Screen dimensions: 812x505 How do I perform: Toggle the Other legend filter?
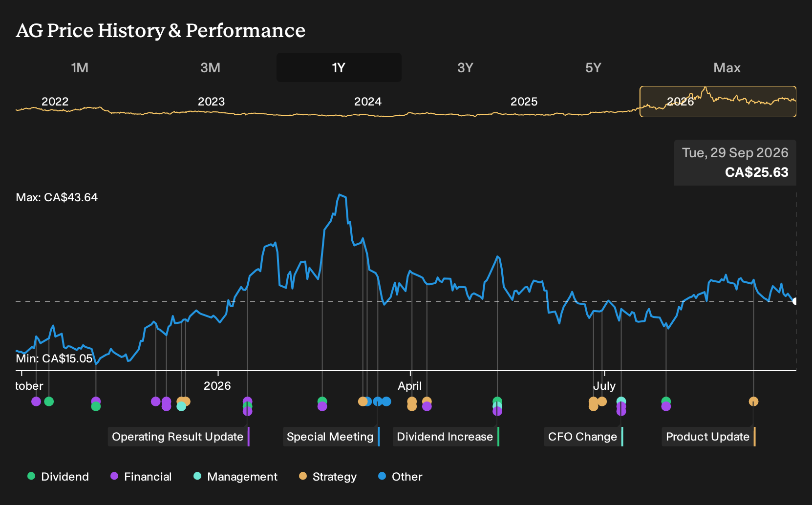[x=400, y=477]
